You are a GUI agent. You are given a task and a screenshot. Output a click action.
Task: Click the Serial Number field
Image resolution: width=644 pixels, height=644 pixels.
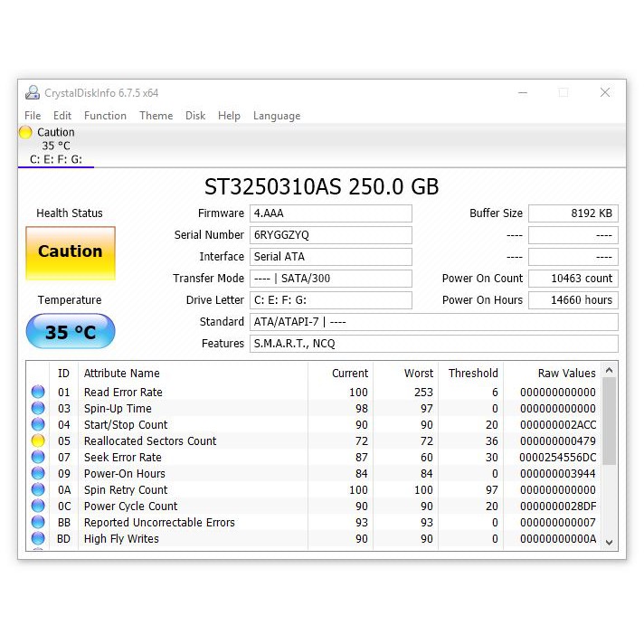[x=330, y=235]
